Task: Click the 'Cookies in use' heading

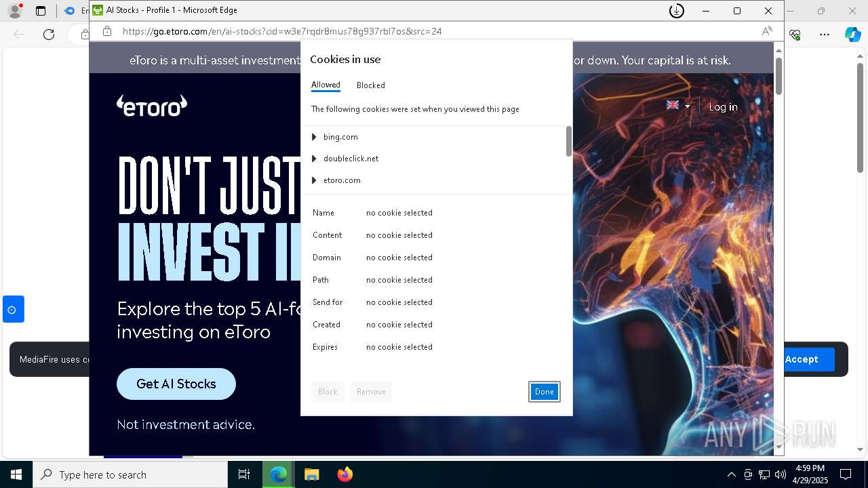Action: point(345,60)
